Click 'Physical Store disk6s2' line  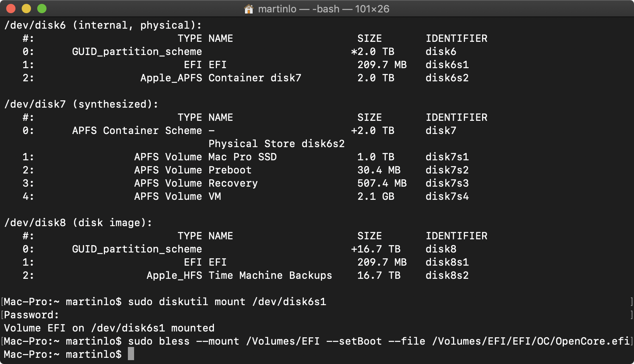coord(277,144)
